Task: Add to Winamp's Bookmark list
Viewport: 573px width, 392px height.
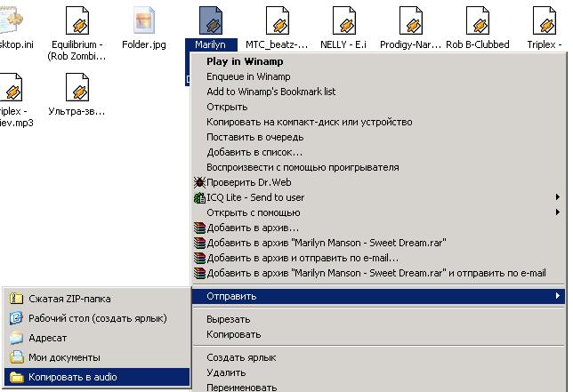Action: tap(378, 92)
